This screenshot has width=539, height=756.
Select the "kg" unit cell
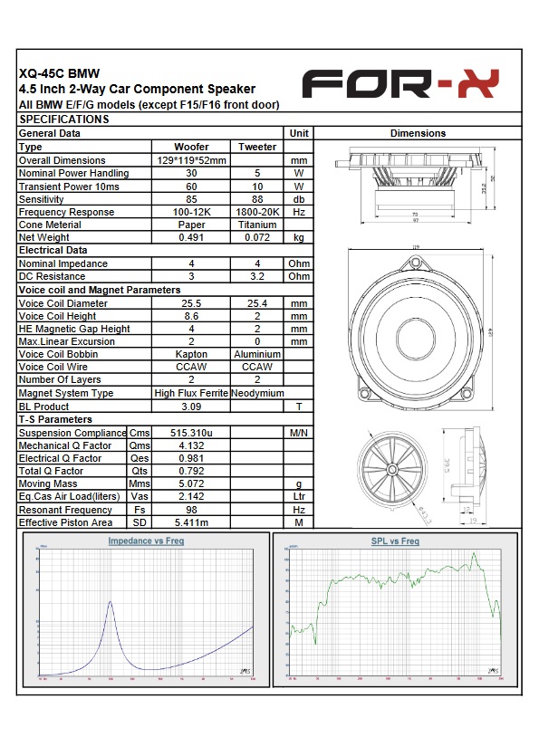coord(299,237)
